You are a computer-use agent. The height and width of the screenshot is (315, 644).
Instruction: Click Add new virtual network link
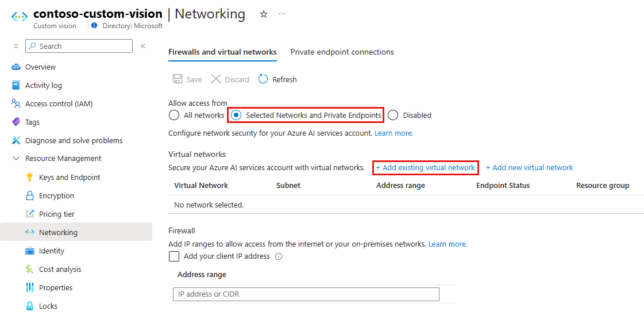pos(530,168)
